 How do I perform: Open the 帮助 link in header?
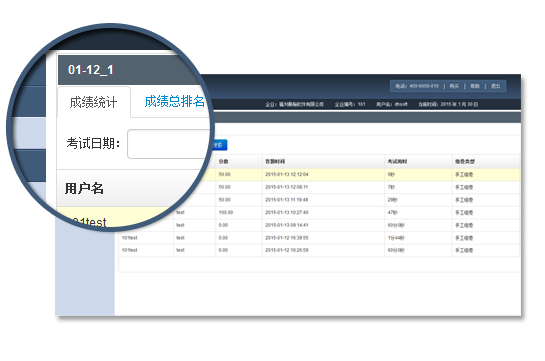pos(475,86)
